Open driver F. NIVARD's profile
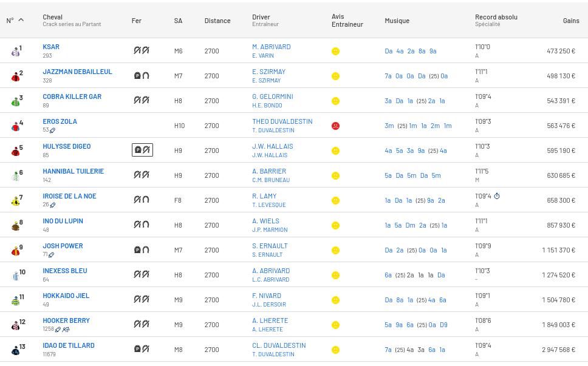 [267, 296]
